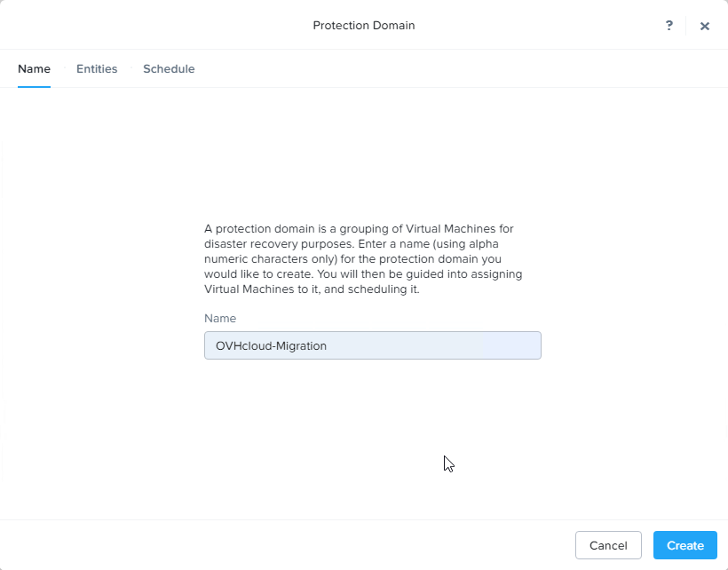Click the blue underline beneath Name tab
Screen dimensions: 728x570
click(34, 87)
